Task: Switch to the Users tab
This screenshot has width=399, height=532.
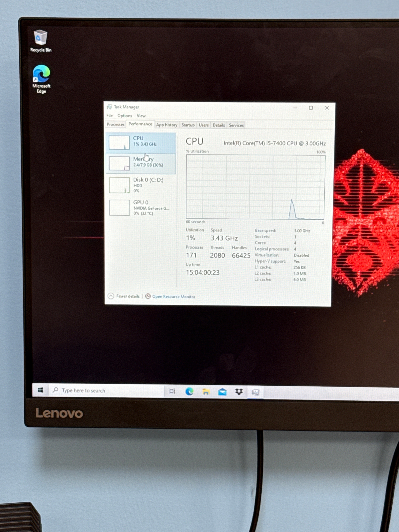Action: (x=203, y=125)
